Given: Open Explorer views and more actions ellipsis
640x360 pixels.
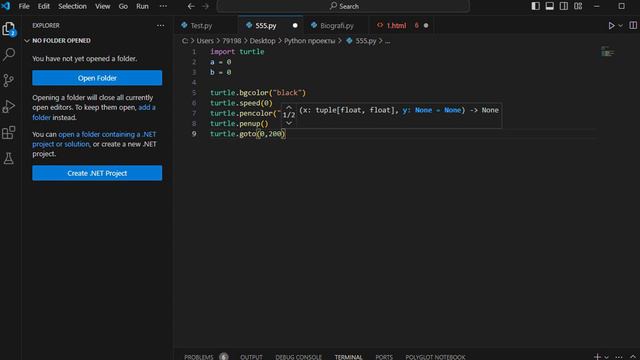Looking at the screenshot, I should click(x=160, y=25).
